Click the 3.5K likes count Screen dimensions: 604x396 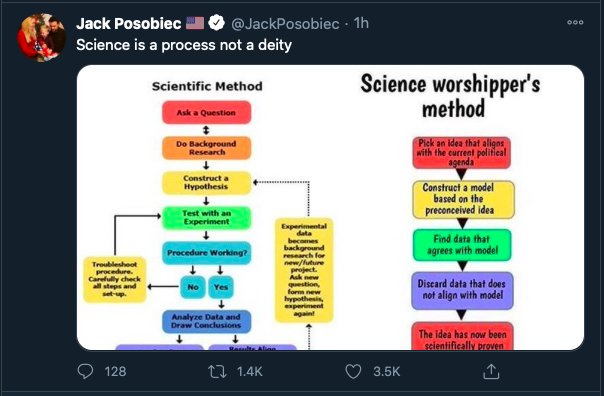point(386,371)
